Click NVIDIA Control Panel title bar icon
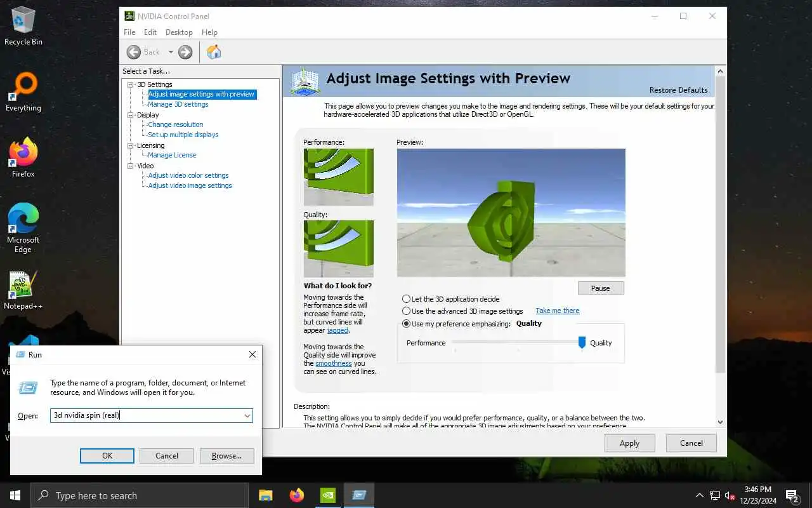The height and width of the screenshot is (508, 812). (x=129, y=16)
